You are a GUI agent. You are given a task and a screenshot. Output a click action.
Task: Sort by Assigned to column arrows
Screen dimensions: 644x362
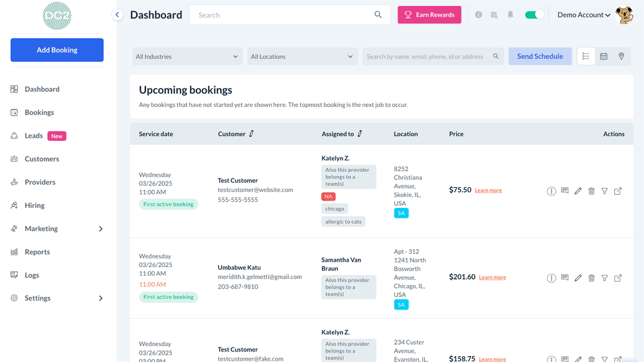coord(359,134)
